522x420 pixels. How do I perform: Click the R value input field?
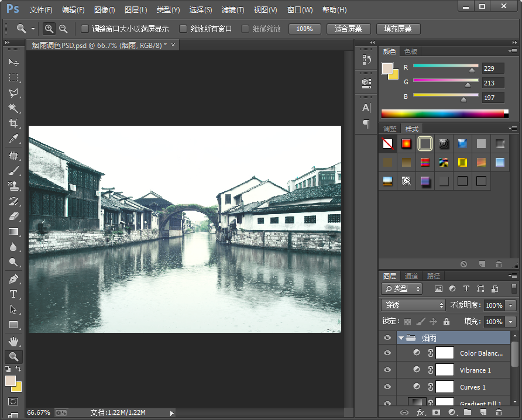(x=493, y=68)
